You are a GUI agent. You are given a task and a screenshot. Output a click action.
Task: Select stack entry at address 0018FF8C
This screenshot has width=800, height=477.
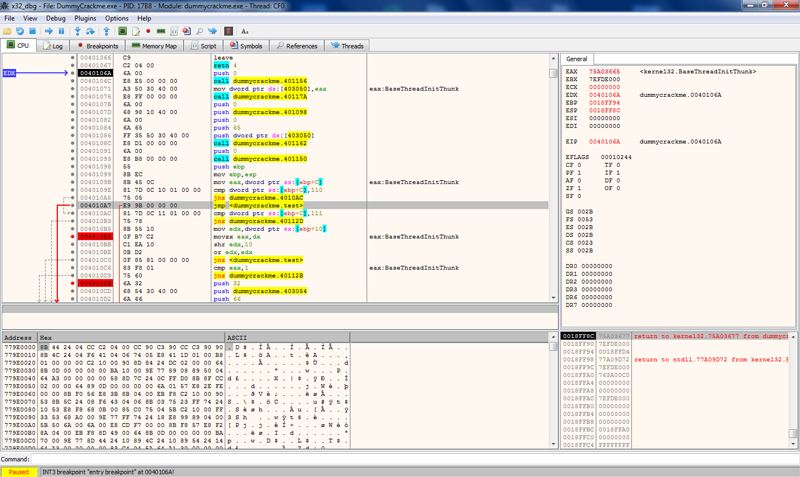pos(674,336)
